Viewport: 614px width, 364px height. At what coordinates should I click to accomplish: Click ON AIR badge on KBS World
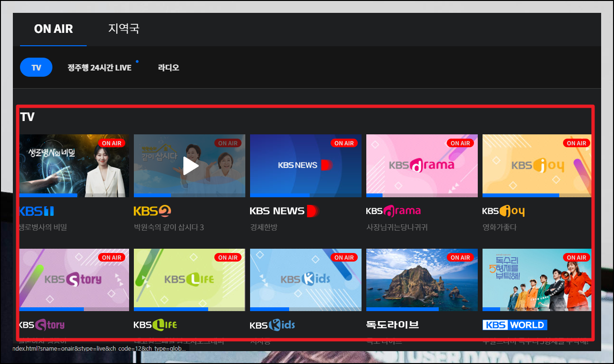[577, 257]
